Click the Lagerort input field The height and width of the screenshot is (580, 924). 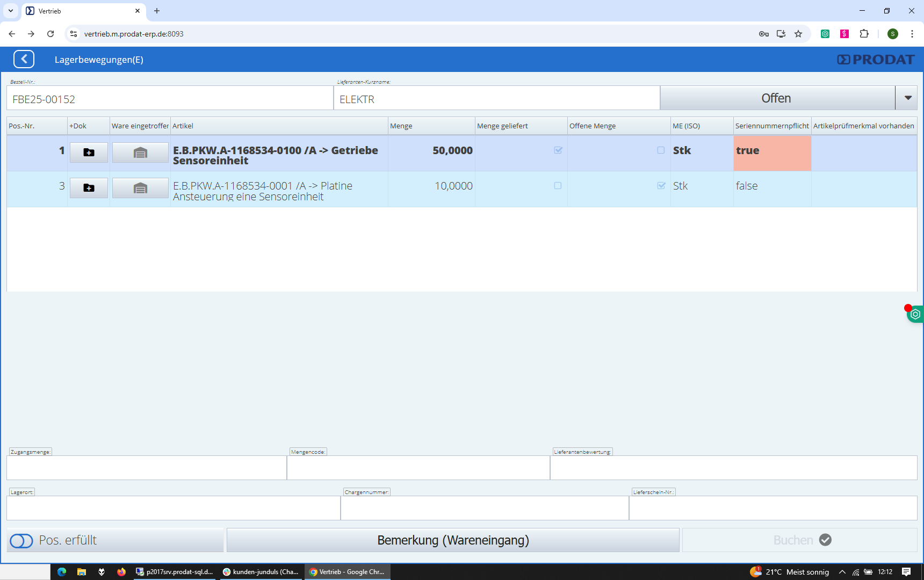click(x=173, y=508)
